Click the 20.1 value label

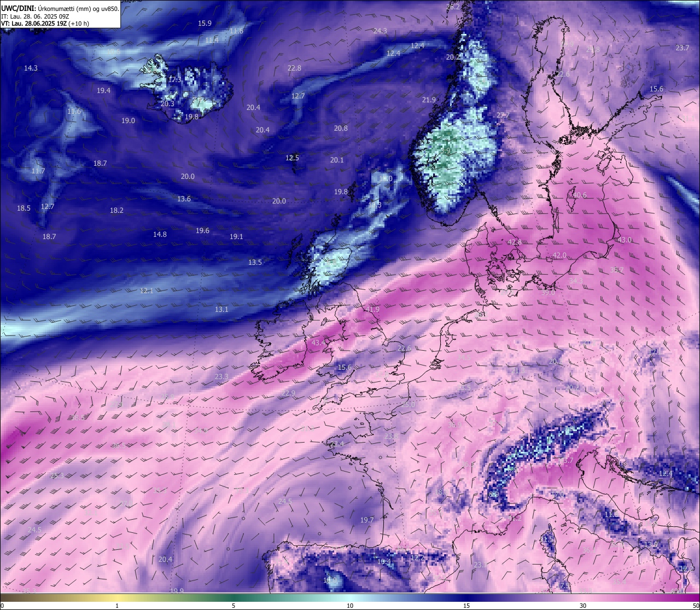coord(337,160)
